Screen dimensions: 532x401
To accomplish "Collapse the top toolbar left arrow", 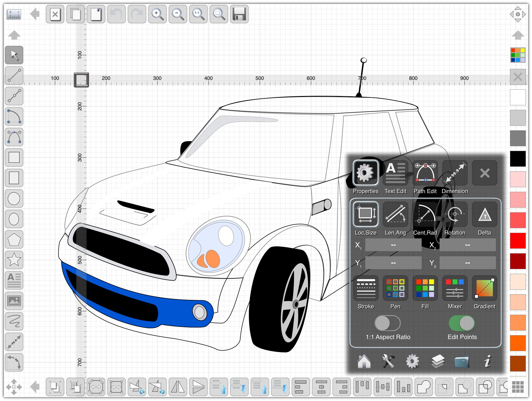I will click(35, 14).
